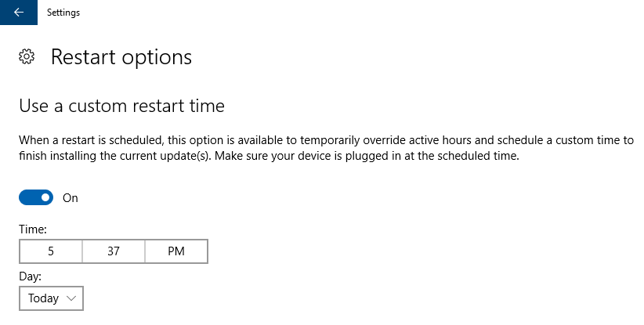Screen dimensions: 644x325
Task: Select the minutes field showing 37
Action: [x=114, y=251]
